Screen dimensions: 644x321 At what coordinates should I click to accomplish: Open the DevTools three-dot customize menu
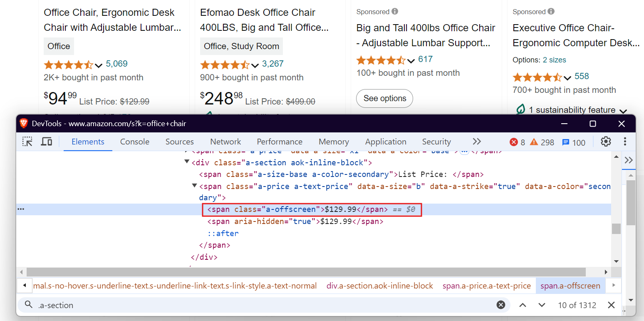[x=625, y=142]
